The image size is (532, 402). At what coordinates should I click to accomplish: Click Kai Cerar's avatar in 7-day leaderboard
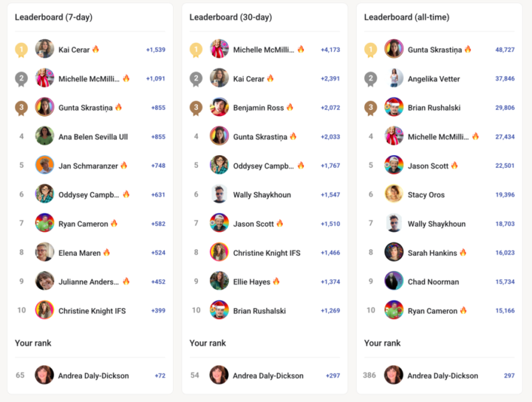coord(44,50)
